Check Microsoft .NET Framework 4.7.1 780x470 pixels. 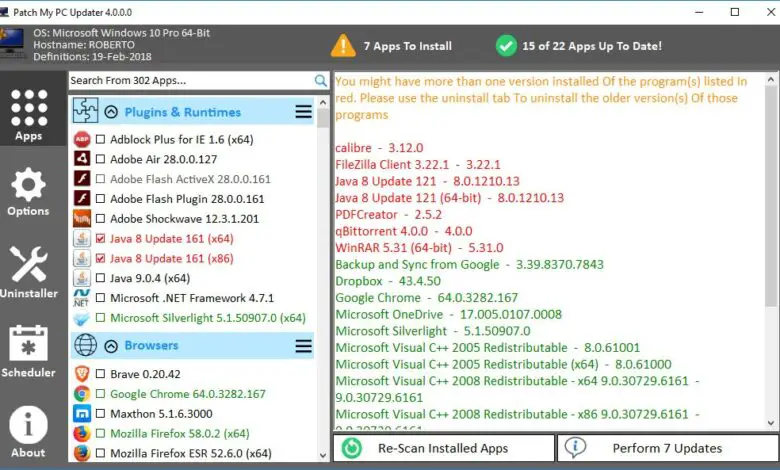(100, 298)
